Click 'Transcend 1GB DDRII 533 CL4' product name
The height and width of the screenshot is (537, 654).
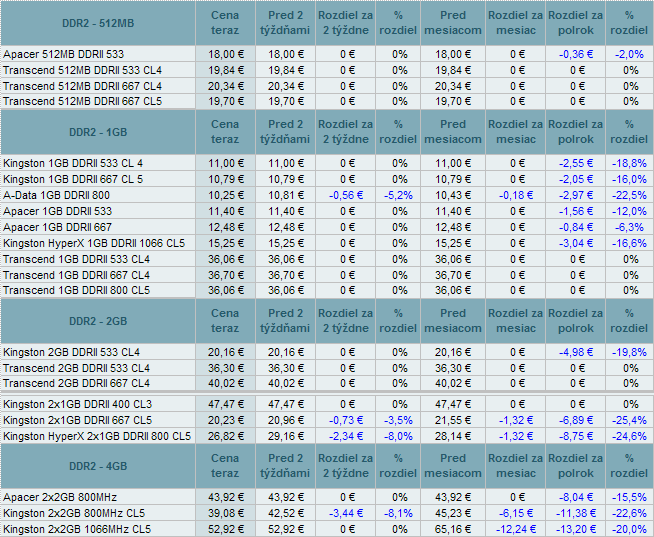click(x=76, y=260)
